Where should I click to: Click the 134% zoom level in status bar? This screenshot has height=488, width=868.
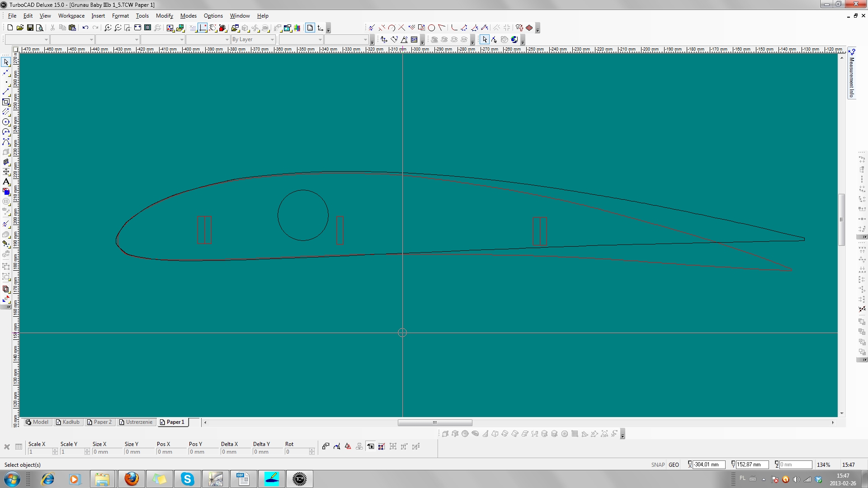coord(823,465)
